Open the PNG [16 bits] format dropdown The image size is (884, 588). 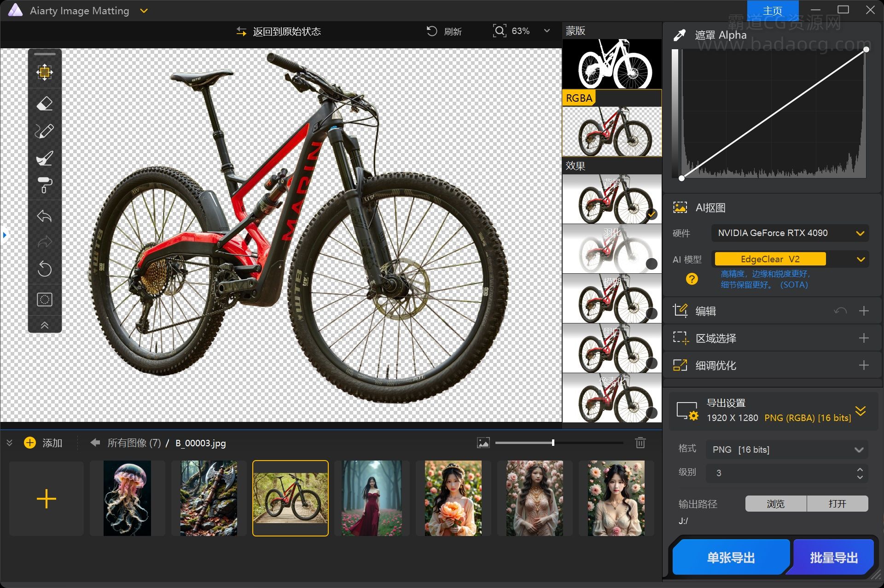pyautogui.click(x=787, y=450)
